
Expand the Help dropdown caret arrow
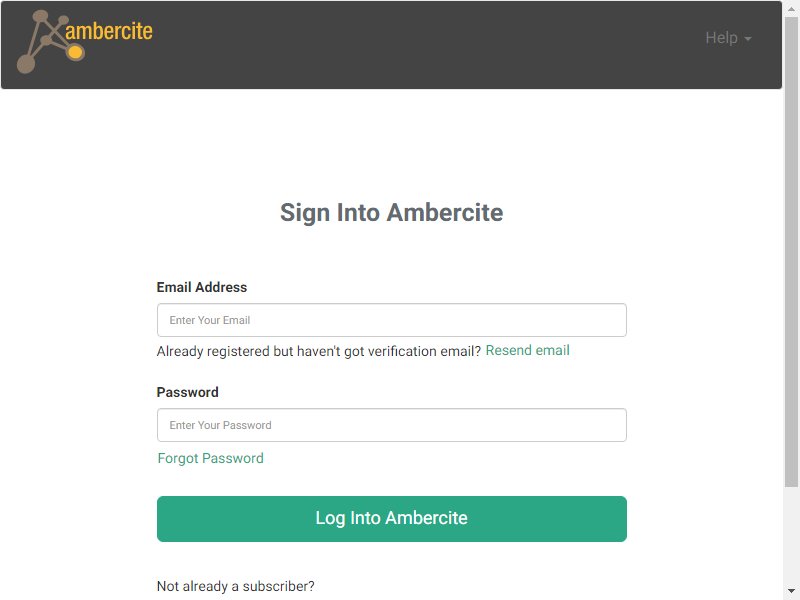pyautogui.click(x=747, y=39)
